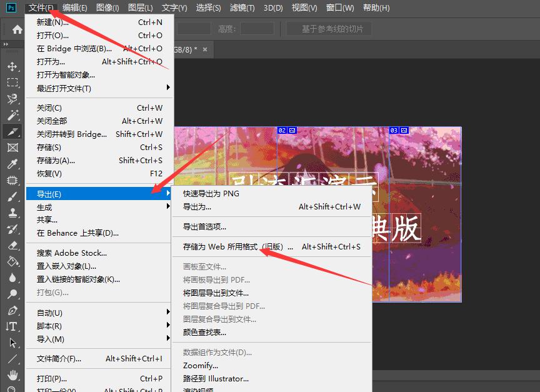Open the 窗口 menu

pyautogui.click(x=338, y=8)
